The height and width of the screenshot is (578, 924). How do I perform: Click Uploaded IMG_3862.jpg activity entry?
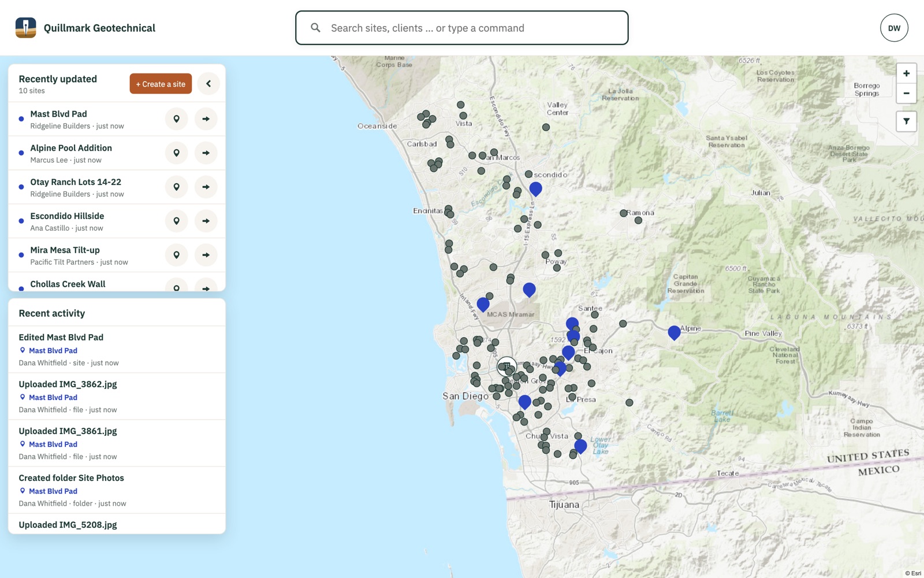point(117,397)
